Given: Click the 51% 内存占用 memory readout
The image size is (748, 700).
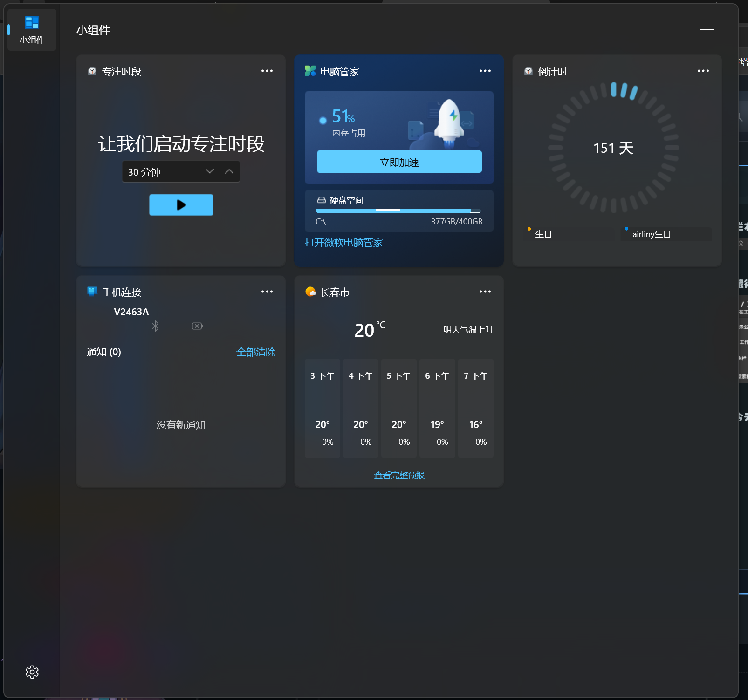Looking at the screenshot, I should (x=343, y=122).
